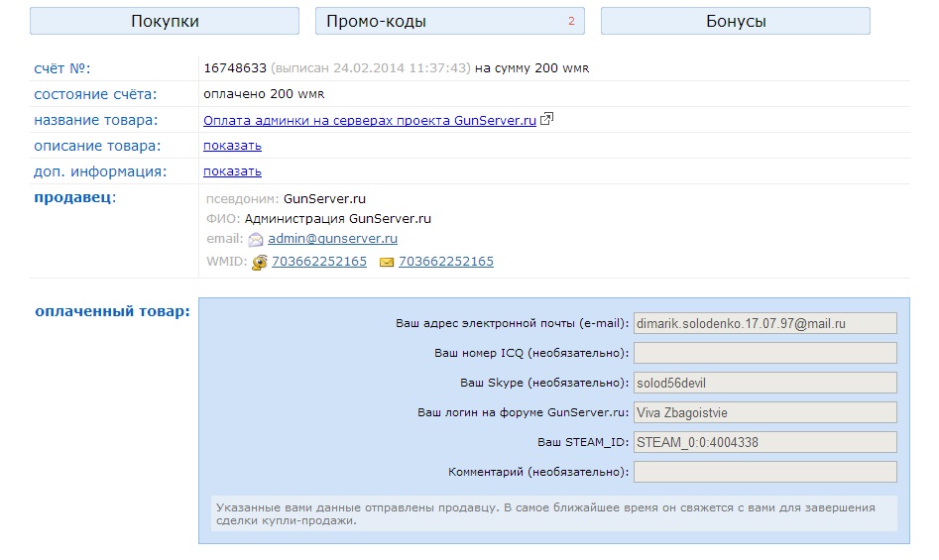Click the WebMoney ant icon beside WMID
Image resolution: width=939 pixels, height=560 pixels.
click(x=260, y=262)
